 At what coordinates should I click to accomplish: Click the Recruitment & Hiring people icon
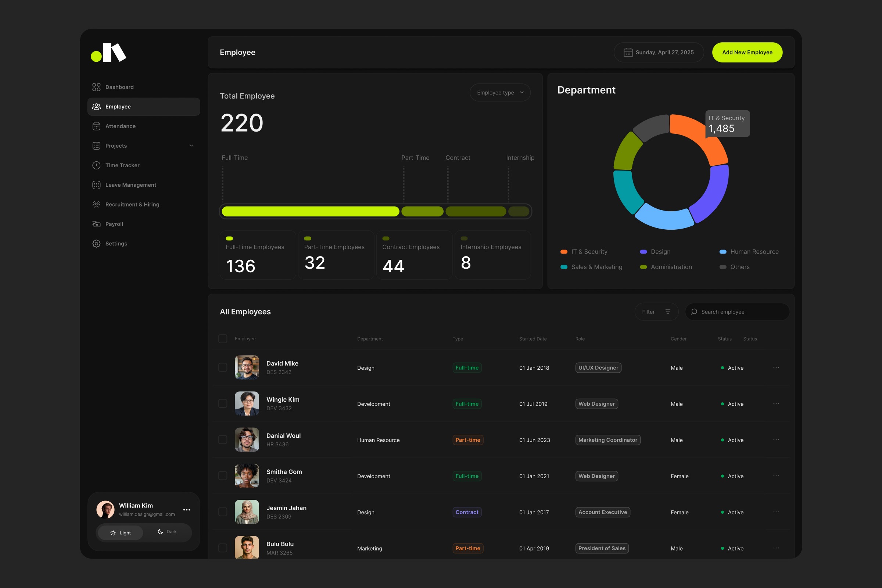tap(96, 204)
